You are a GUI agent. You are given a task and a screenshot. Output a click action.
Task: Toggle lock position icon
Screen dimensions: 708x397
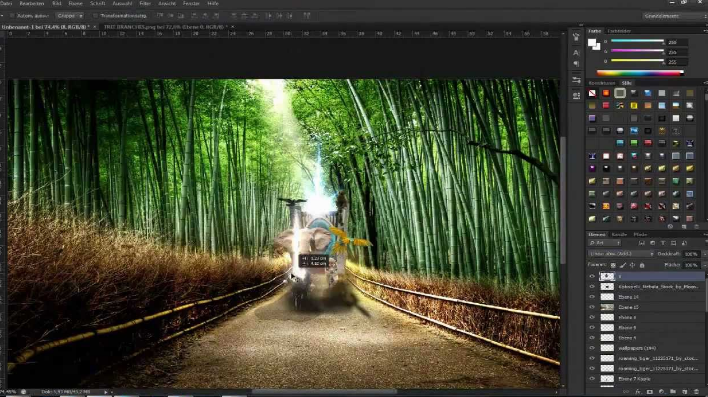[x=632, y=265]
